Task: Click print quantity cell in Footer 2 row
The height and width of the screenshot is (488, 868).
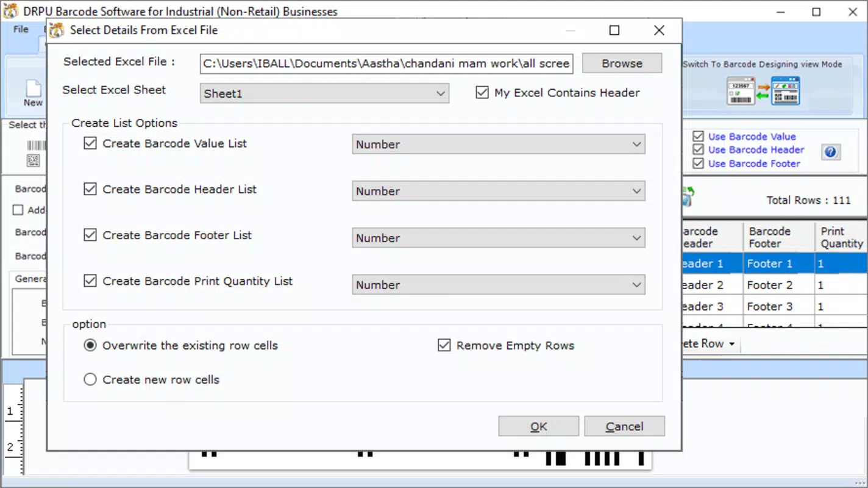Action: pos(841,285)
